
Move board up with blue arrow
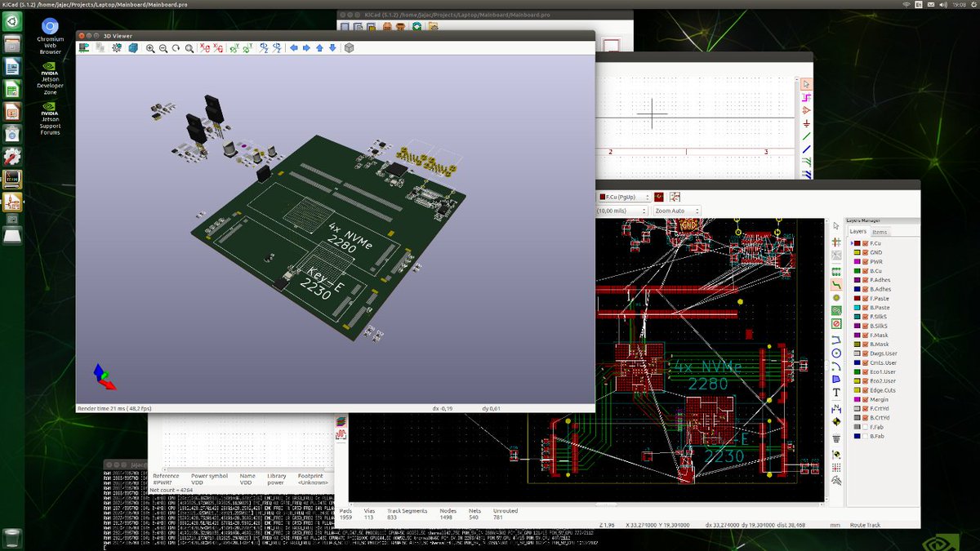coord(319,48)
